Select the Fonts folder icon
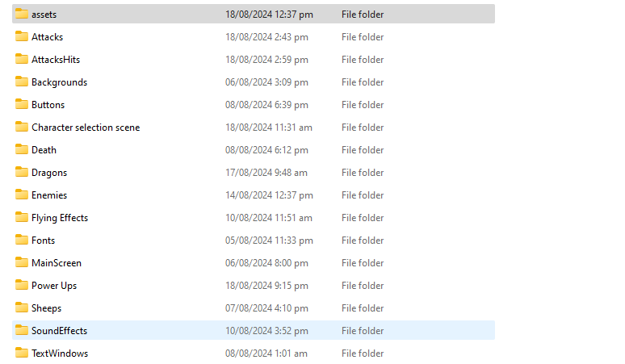The width and height of the screenshot is (625, 364). [x=22, y=241]
